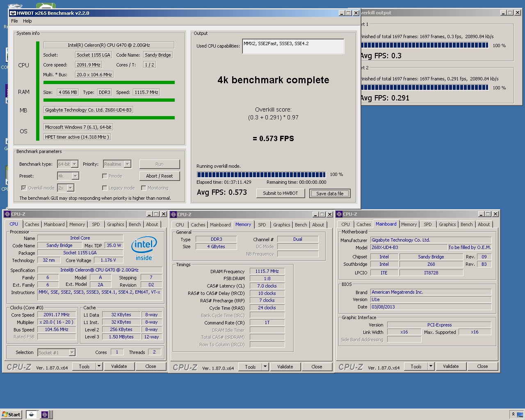
Task: Click the DRAM Frequency 1115.7 MHz value
Action: point(267,271)
